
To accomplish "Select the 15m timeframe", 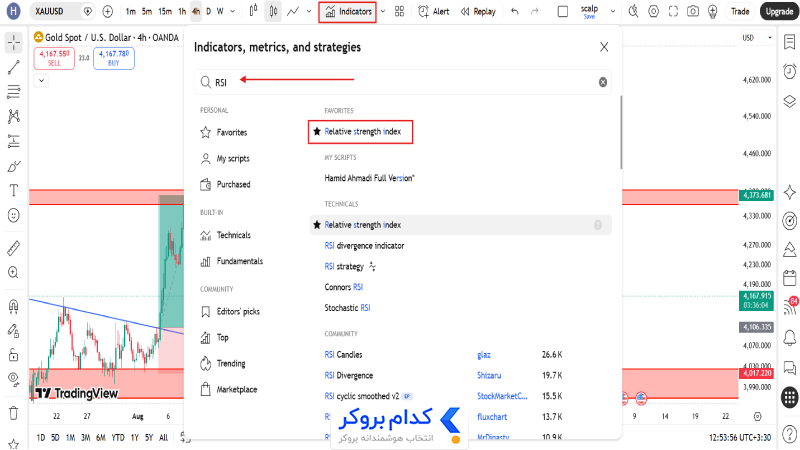I will 165,11.
